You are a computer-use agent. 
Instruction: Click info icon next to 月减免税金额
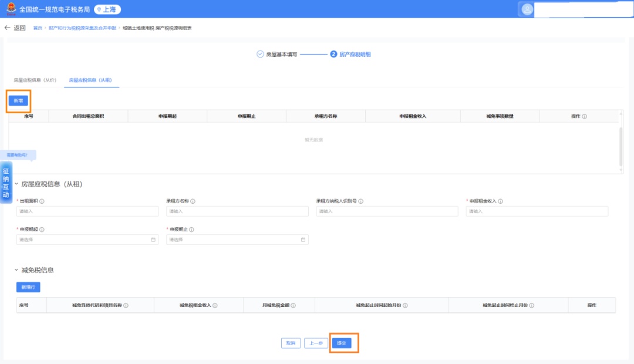point(294,305)
